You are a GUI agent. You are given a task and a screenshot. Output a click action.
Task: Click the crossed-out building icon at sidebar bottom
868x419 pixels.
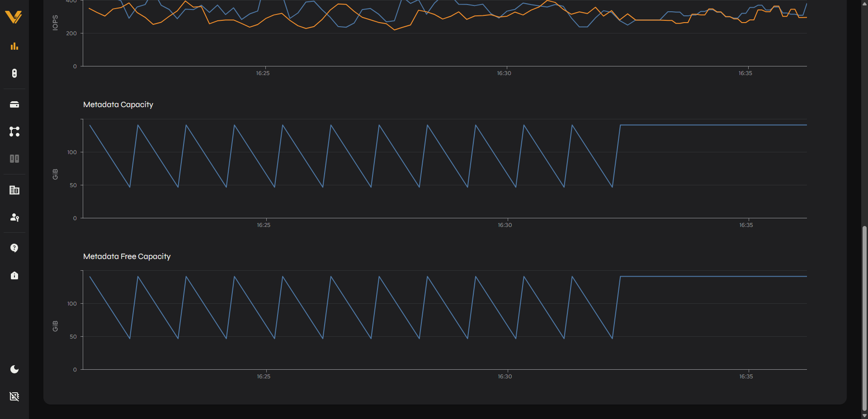coord(14,396)
